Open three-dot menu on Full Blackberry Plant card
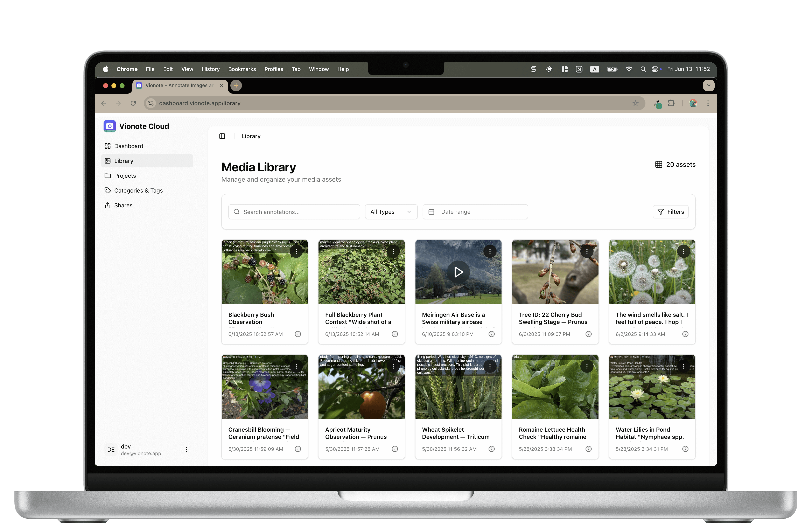Image resolution: width=812 pixels, height=528 pixels. (x=393, y=251)
